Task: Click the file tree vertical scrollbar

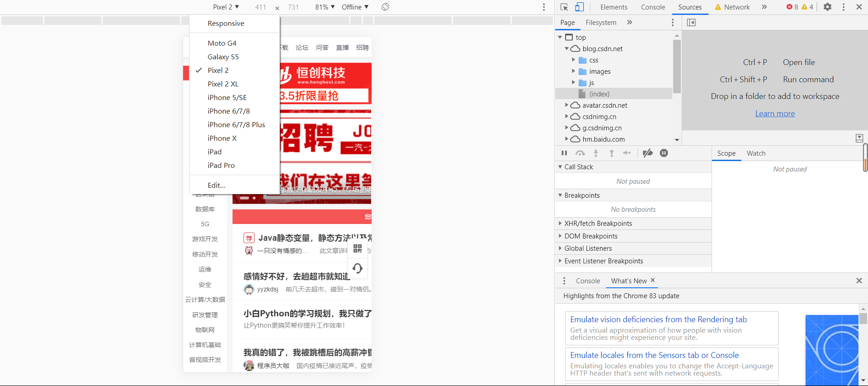Action: pyautogui.click(x=677, y=66)
